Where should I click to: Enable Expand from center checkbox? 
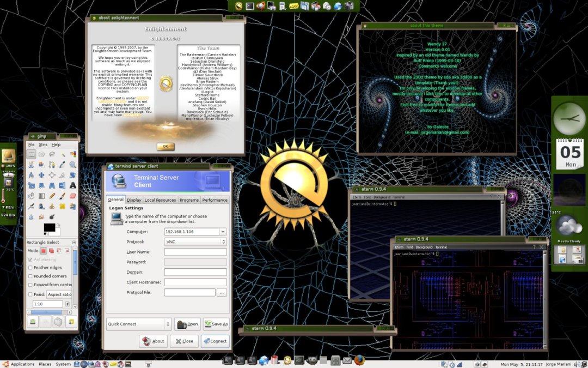tap(30, 285)
